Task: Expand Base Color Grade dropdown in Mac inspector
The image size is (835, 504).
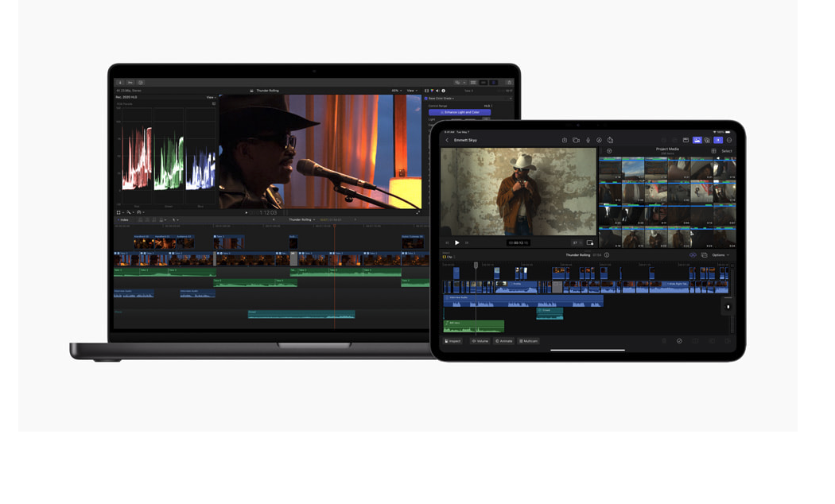Action: click(x=441, y=99)
